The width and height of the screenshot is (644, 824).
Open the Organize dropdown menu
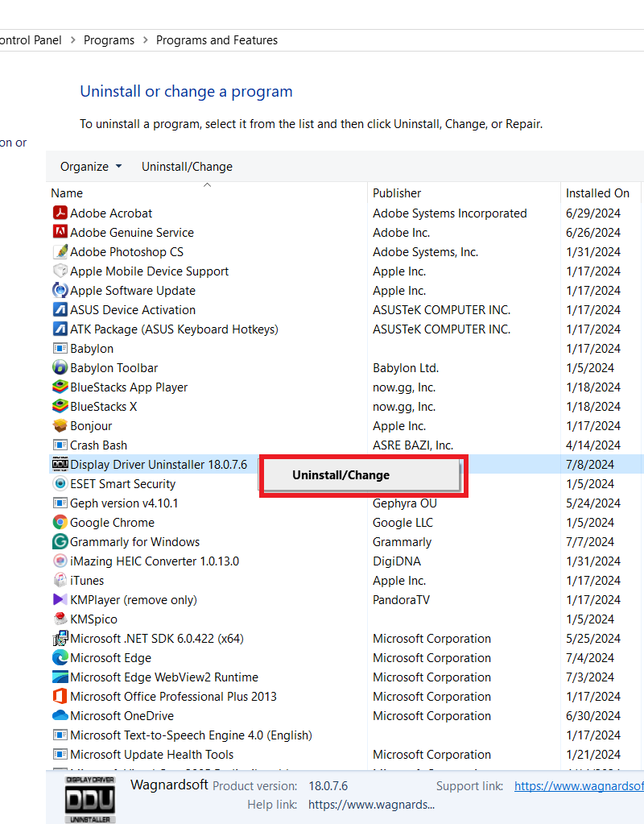pyautogui.click(x=91, y=167)
